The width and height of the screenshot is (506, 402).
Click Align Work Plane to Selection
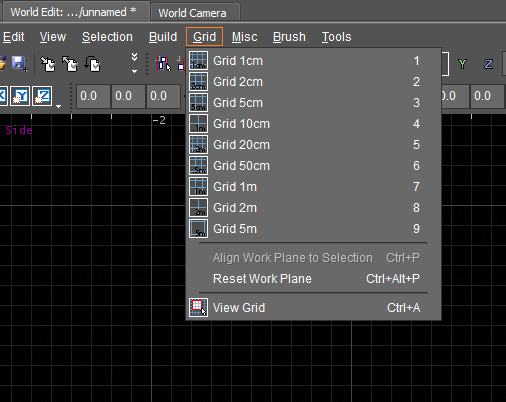point(313,258)
